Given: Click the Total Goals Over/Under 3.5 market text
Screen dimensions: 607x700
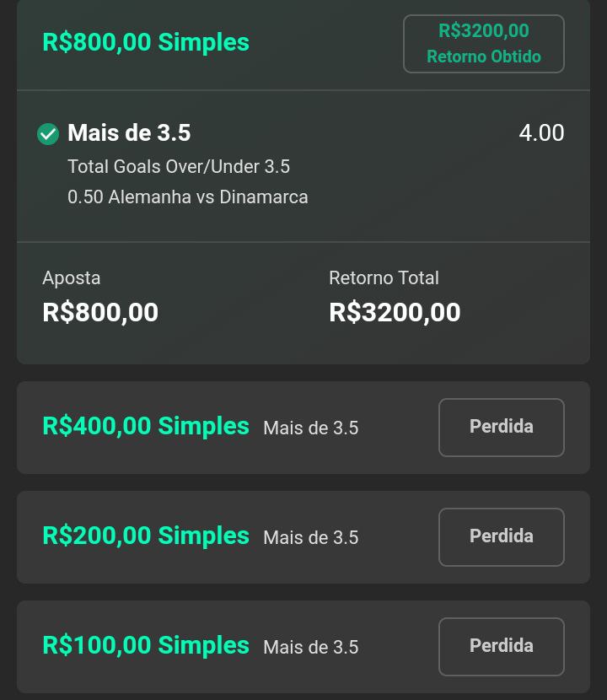Looking at the screenshot, I should click(179, 167).
